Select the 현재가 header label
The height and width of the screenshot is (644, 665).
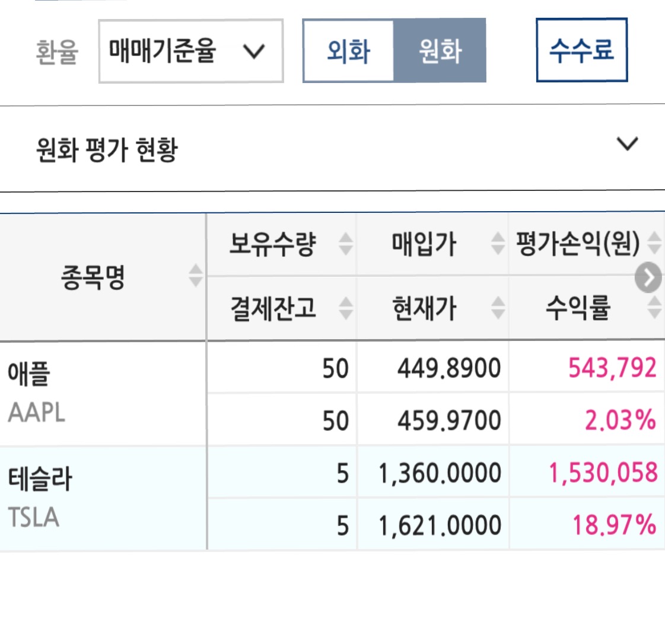coord(424,308)
